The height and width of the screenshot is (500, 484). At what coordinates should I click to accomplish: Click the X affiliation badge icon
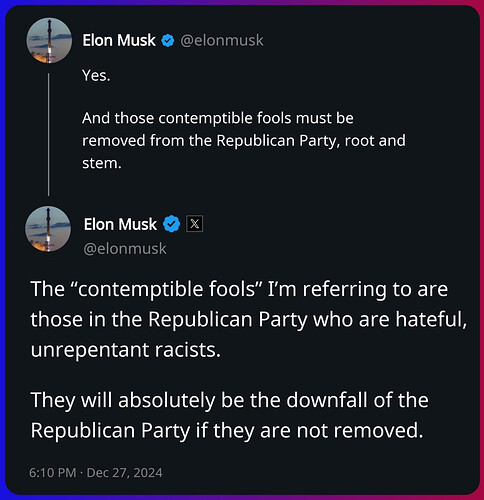tap(195, 224)
